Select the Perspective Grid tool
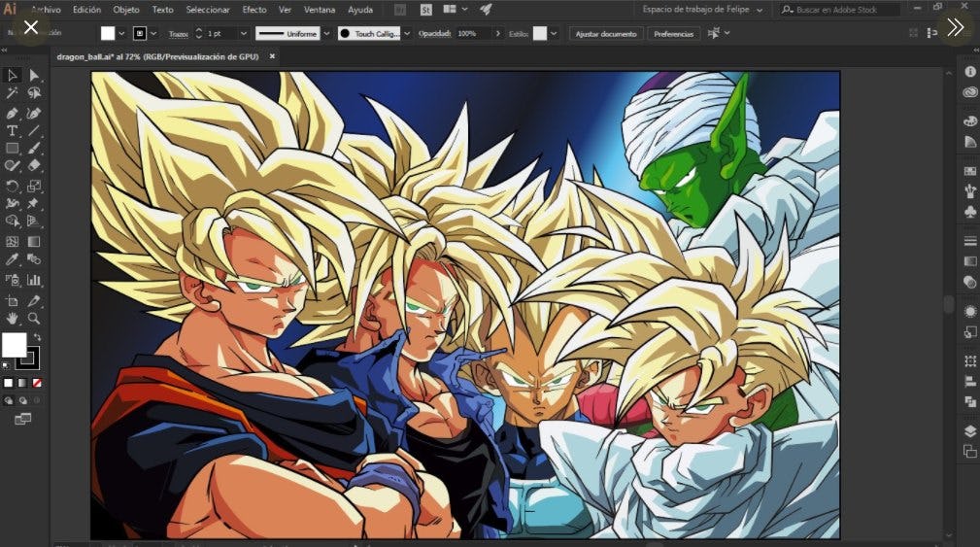Viewport: 980px width, 547px height. pos(34,221)
